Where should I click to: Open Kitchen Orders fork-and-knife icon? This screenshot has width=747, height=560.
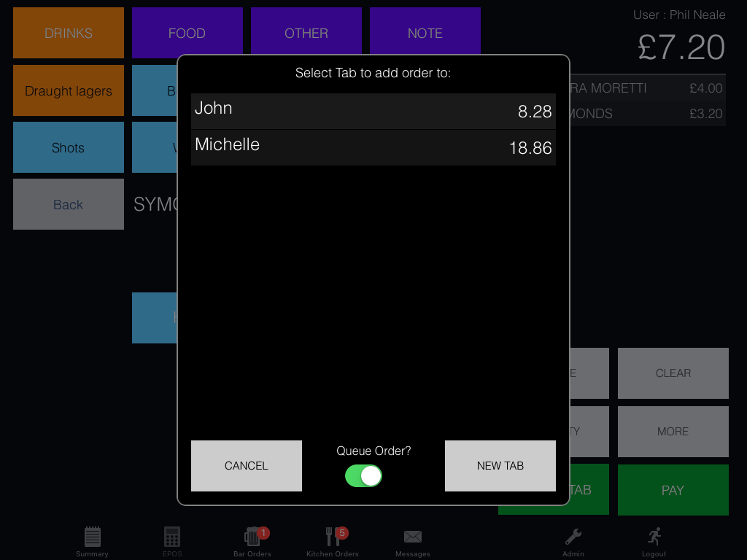(333, 538)
